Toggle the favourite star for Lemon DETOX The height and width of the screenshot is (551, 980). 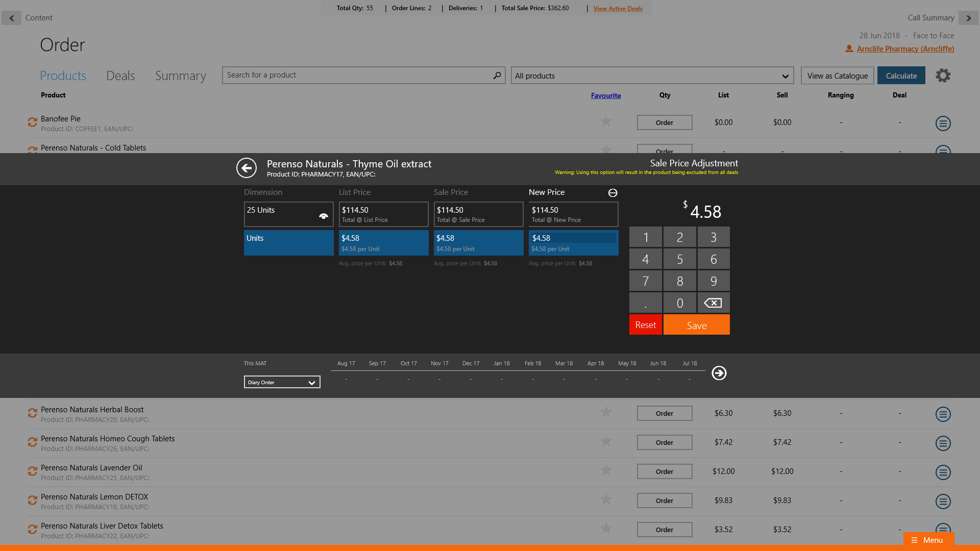coord(606,499)
